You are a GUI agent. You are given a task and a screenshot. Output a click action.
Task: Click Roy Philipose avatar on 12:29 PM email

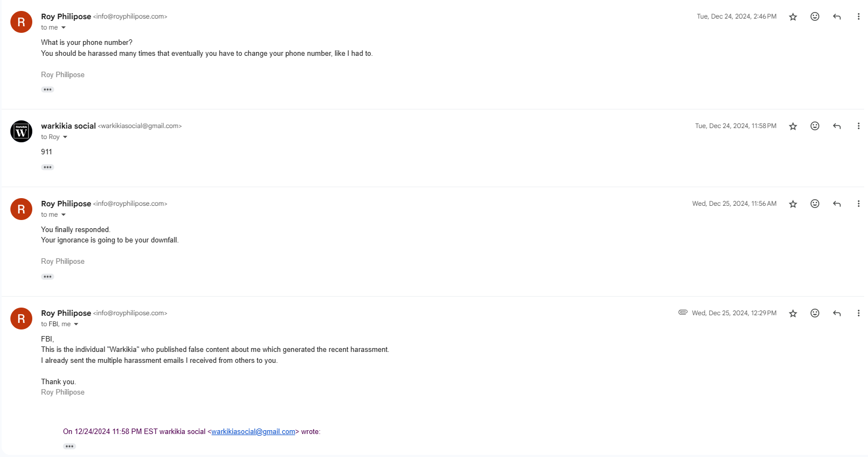pyautogui.click(x=21, y=319)
